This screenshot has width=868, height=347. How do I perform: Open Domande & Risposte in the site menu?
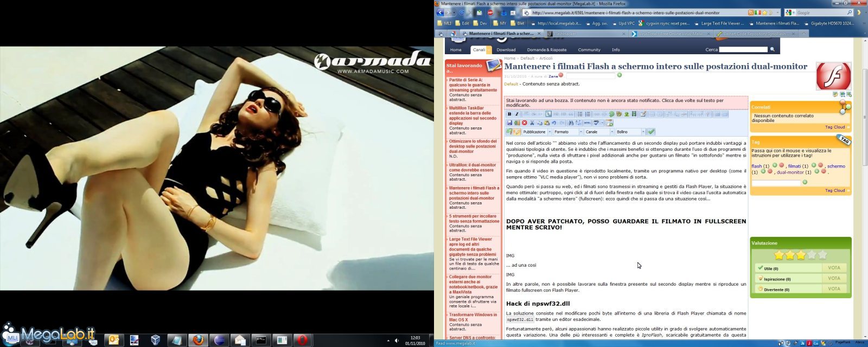(x=547, y=50)
